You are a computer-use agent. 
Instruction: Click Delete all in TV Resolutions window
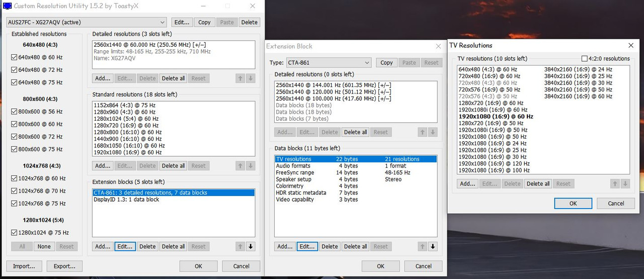point(538,184)
